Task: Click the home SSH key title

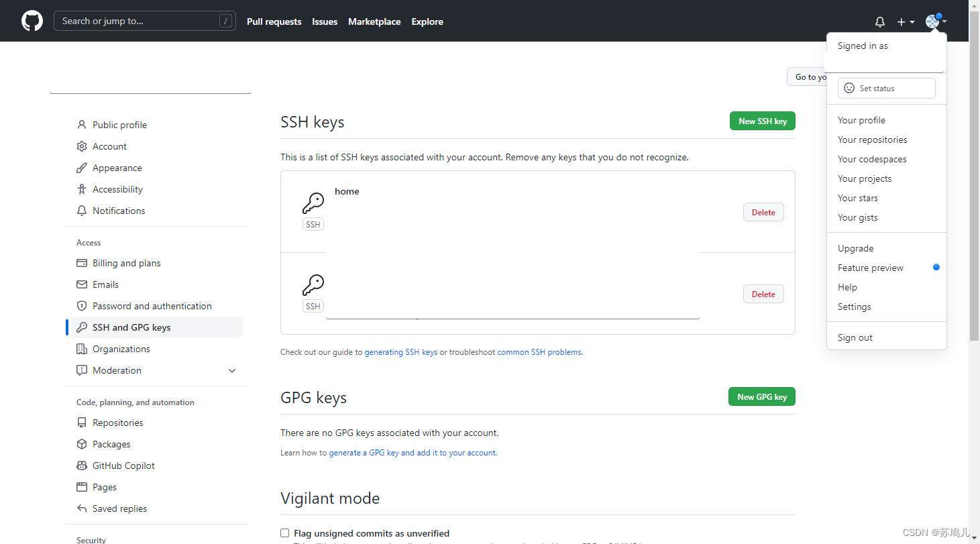Action: point(347,191)
